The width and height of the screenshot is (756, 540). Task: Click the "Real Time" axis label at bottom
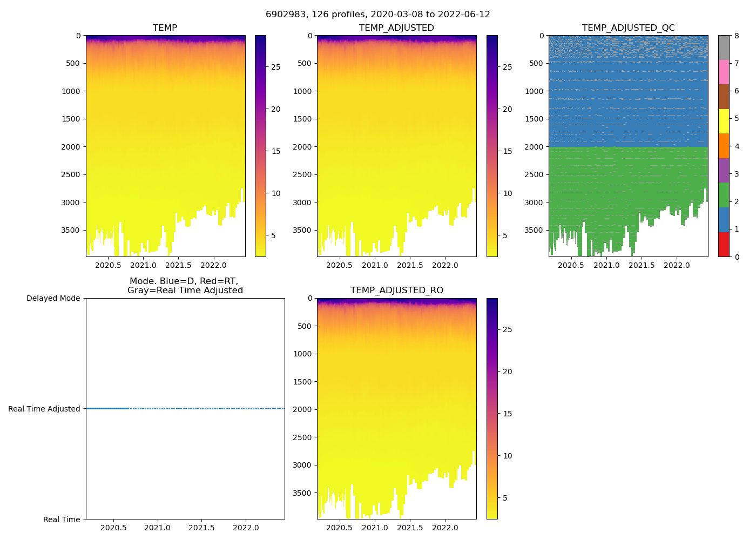[x=62, y=519]
